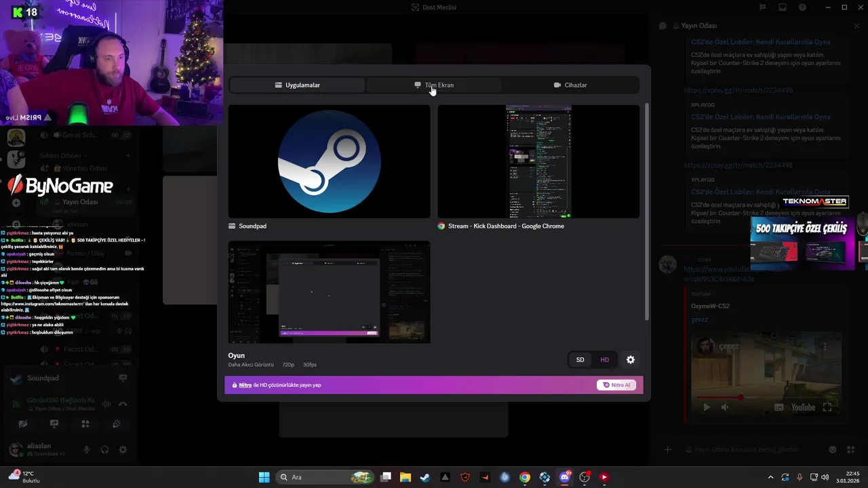Click the flag icon in Discord's title bar
868x488 pixels.
point(763,7)
